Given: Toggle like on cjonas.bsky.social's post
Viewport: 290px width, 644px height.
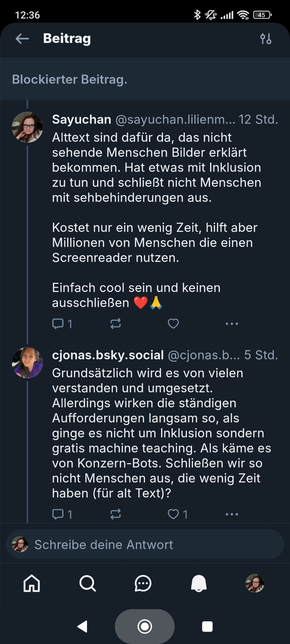Looking at the screenshot, I should click(x=173, y=514).
